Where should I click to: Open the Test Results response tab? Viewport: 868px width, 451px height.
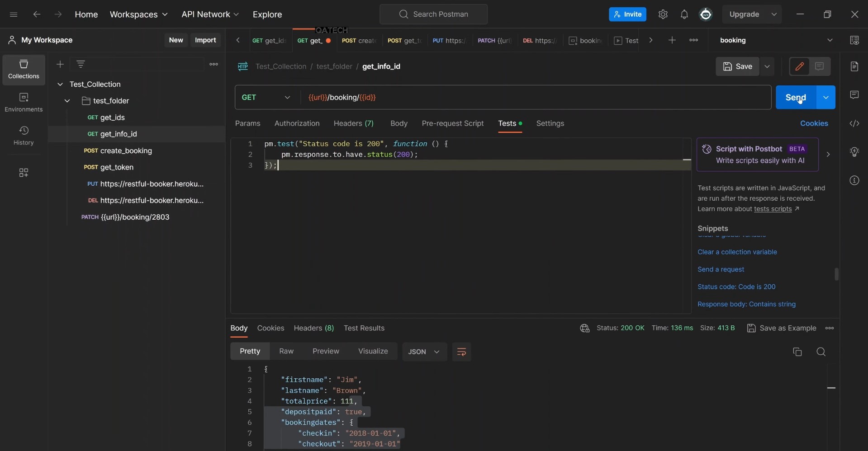[x=364, y=328]
